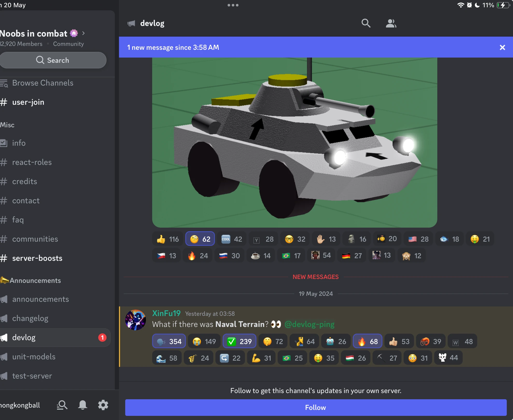Click the sidebar Search field
This screenshot has height=420, width=513.
[x=53, y=60]
